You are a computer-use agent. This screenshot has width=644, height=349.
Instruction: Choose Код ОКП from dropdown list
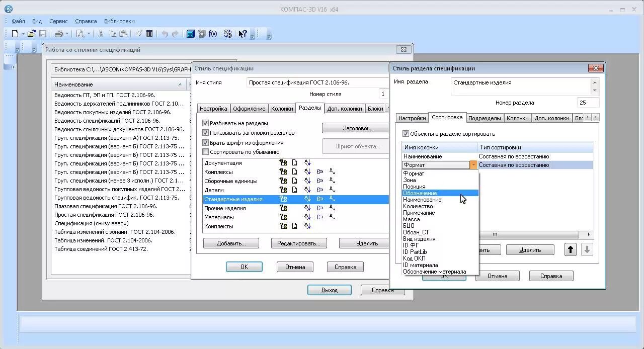pos(440,258)
